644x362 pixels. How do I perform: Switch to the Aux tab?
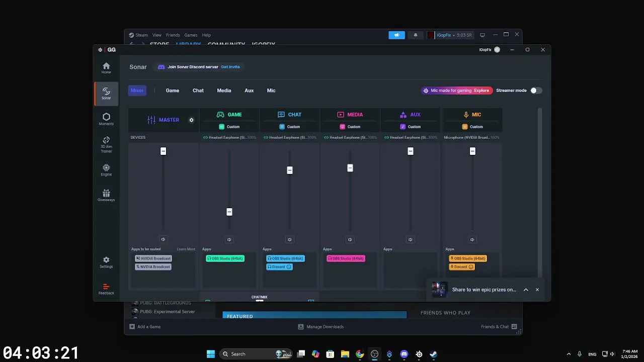pos(249,90)
